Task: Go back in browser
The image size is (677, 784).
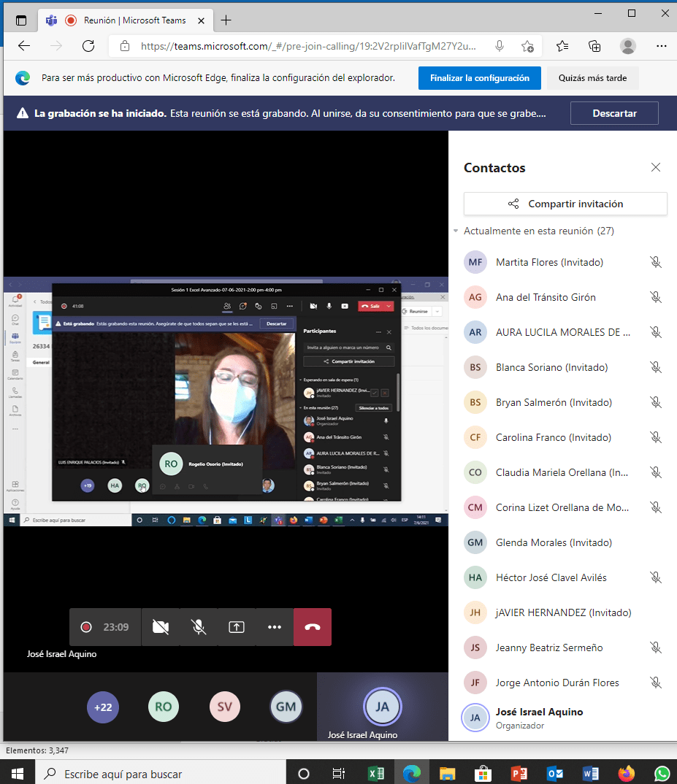Action: (x=24, y=47)
